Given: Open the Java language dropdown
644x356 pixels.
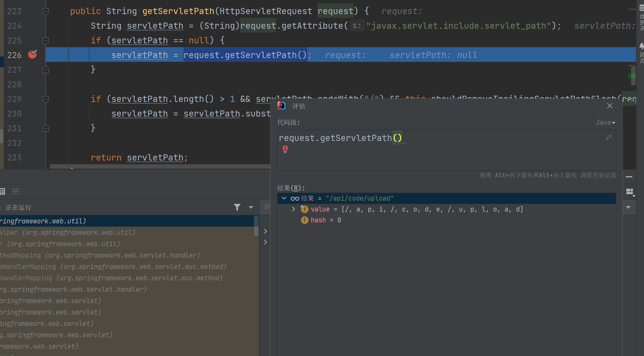Looking at the screenshot, I should pos(605,123).
